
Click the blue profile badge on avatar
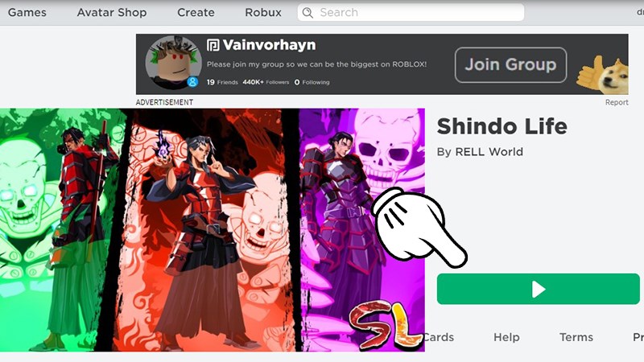pyautogui.click(x=192, y=82)
